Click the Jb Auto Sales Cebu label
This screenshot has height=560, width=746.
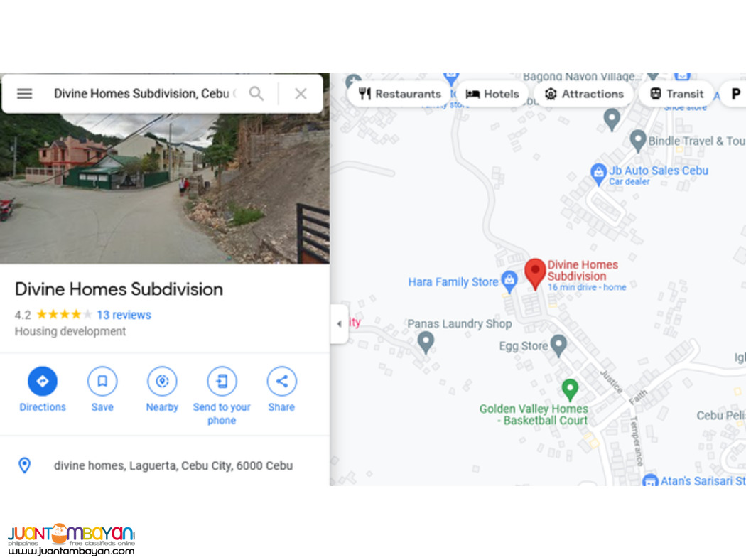click(x=659, y=171)
